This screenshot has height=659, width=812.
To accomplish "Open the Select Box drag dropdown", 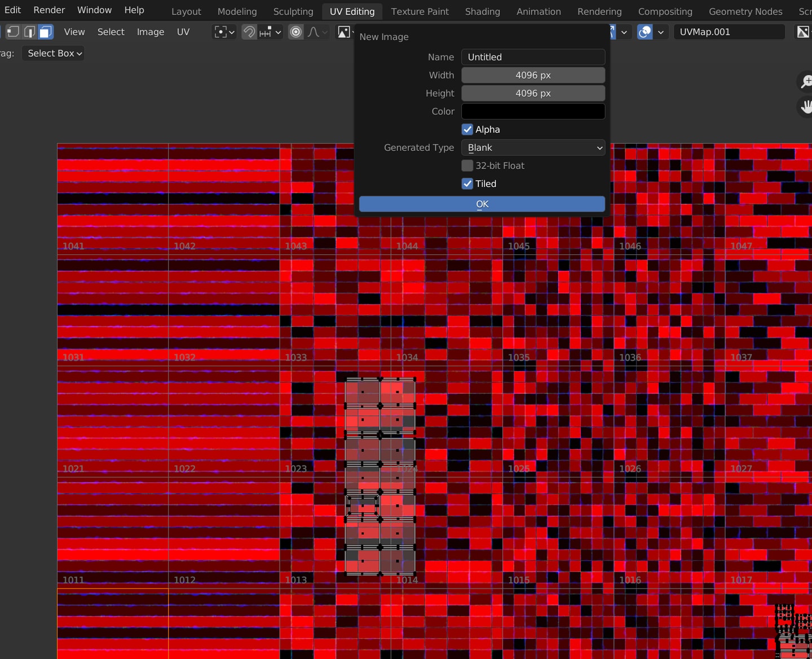I will [54, 53].
